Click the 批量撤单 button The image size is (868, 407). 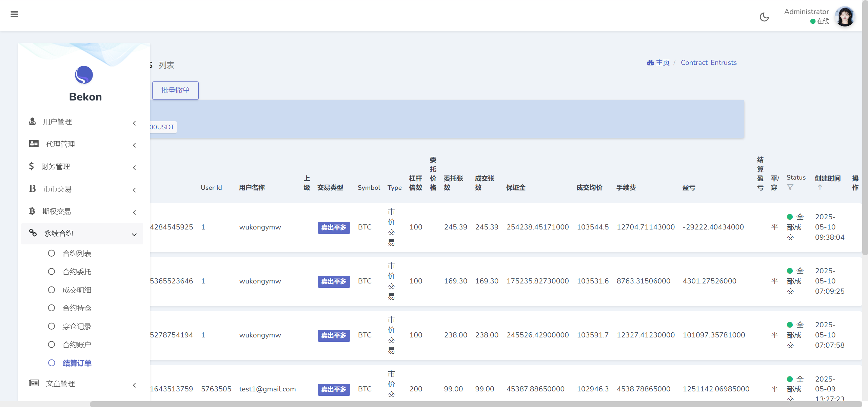(x=175, y=90)
